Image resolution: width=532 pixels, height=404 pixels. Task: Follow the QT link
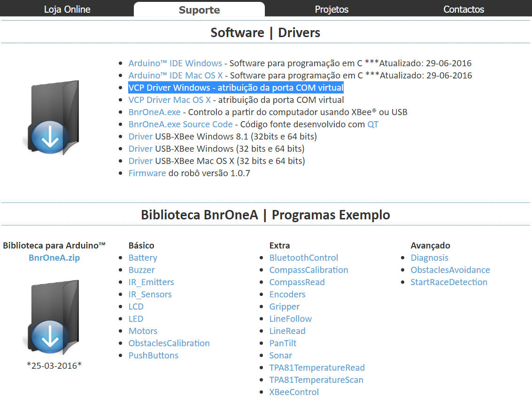point(373,124)
